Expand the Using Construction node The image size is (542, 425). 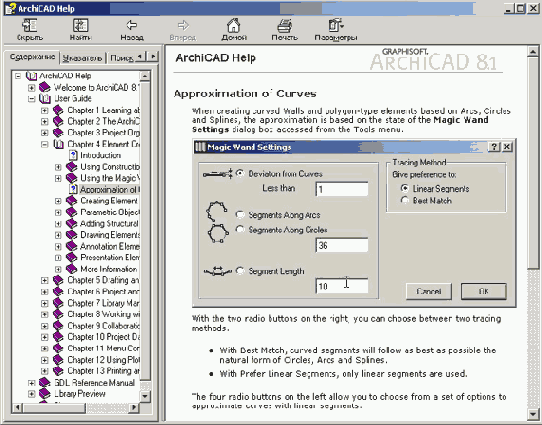coord(58,167)
